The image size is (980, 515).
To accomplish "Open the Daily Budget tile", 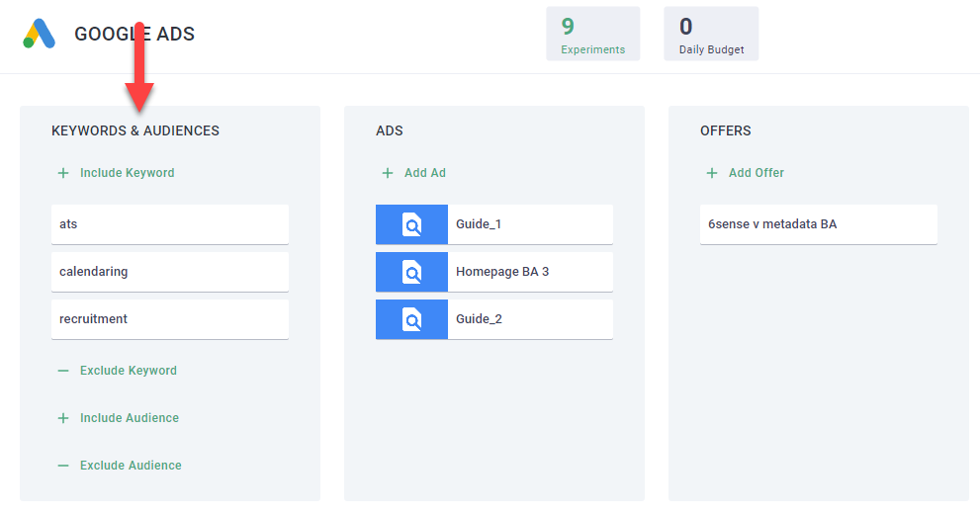I will 711,34.
